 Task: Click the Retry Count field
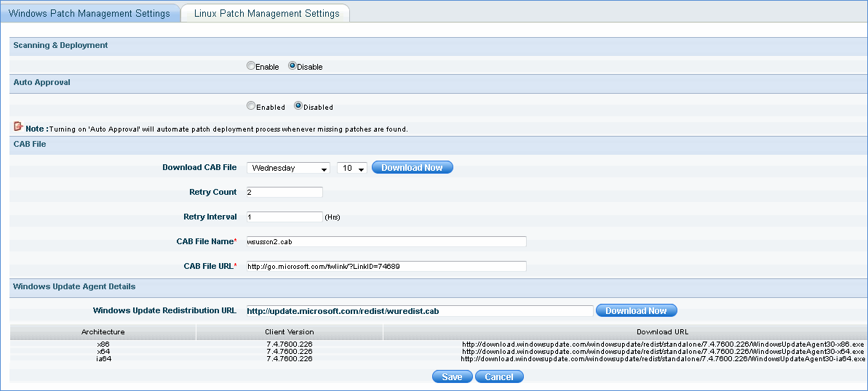coord(284,193)
